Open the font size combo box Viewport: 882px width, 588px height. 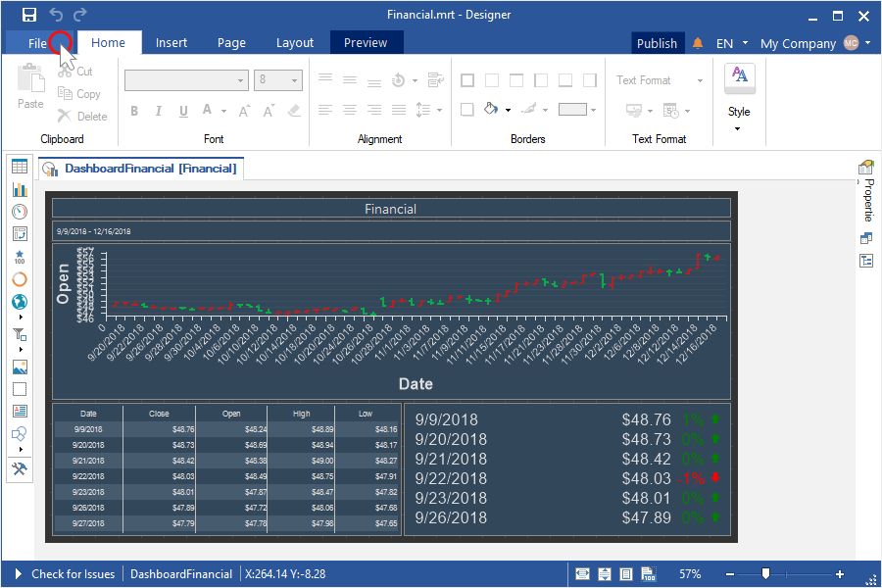click(x=277, y=80)
